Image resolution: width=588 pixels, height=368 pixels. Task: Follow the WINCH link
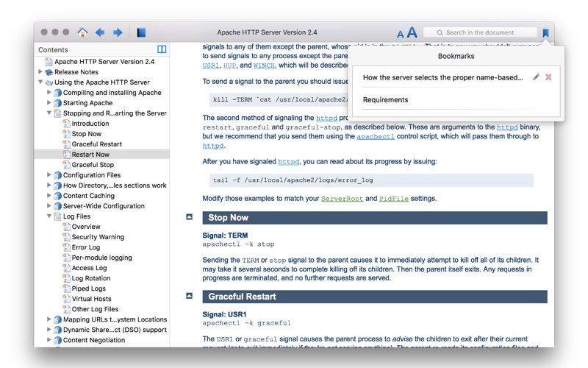tap(264, 66)
